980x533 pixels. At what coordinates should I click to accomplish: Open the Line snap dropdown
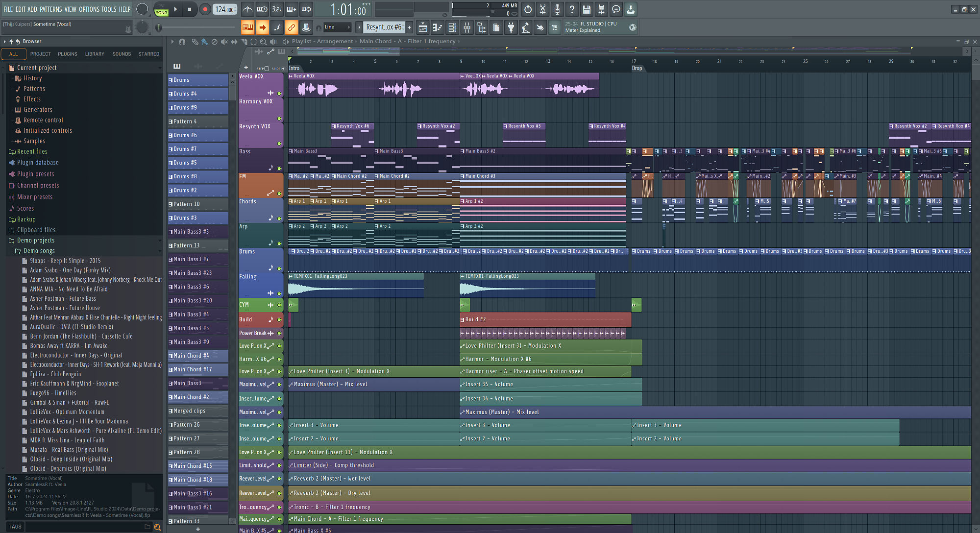pos(338,27)
